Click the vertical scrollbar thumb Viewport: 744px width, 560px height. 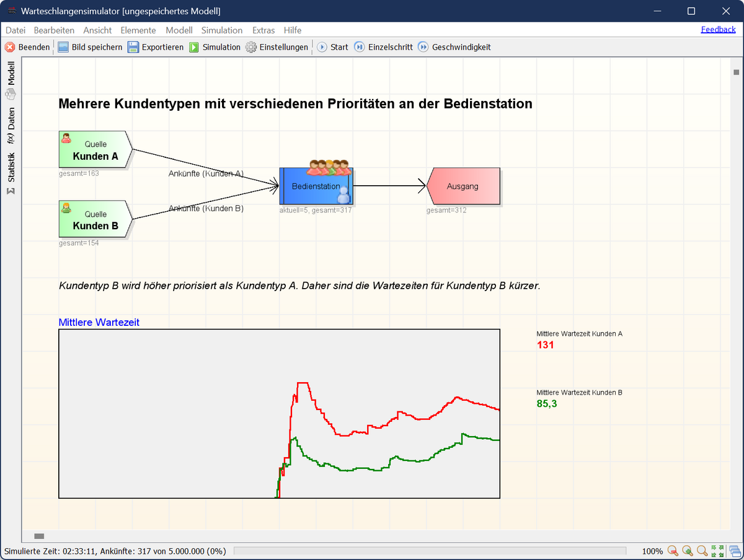[x=736, y=72]
